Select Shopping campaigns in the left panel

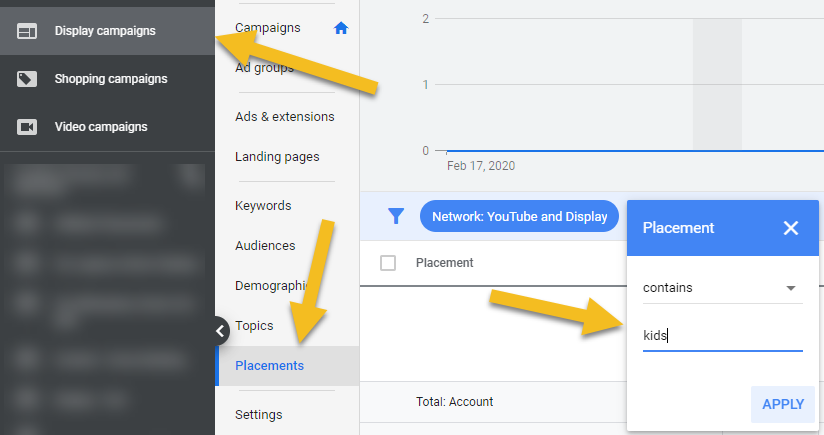pos(110,79)
